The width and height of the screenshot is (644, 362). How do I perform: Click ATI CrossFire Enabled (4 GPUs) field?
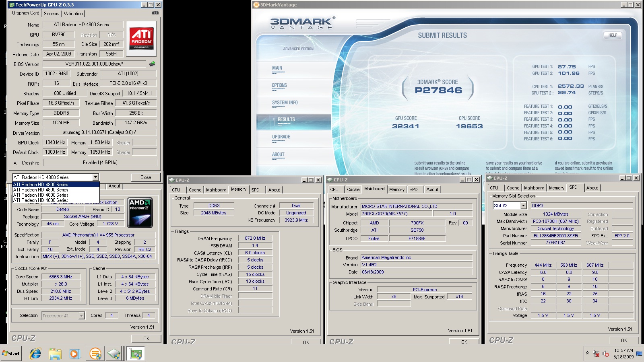(100, 162)
